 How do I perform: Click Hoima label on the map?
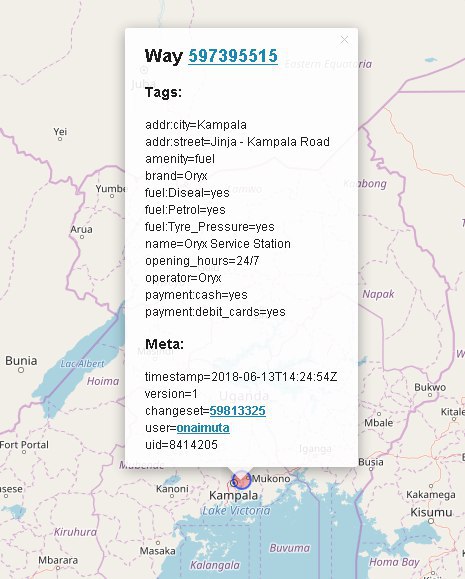[x=103, y=381]
